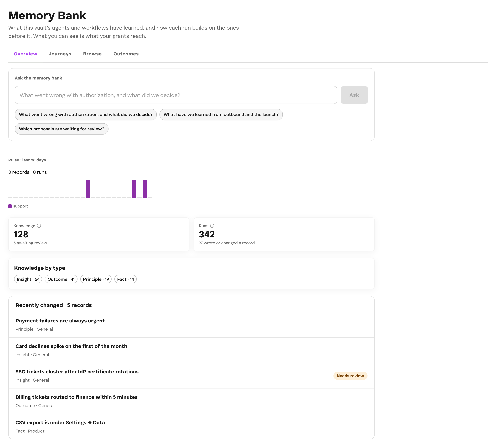Image resolution: width=496 pixels, height=448 pixels.
Task: Go to the Outcomes tab
Action: pos(126,54)
